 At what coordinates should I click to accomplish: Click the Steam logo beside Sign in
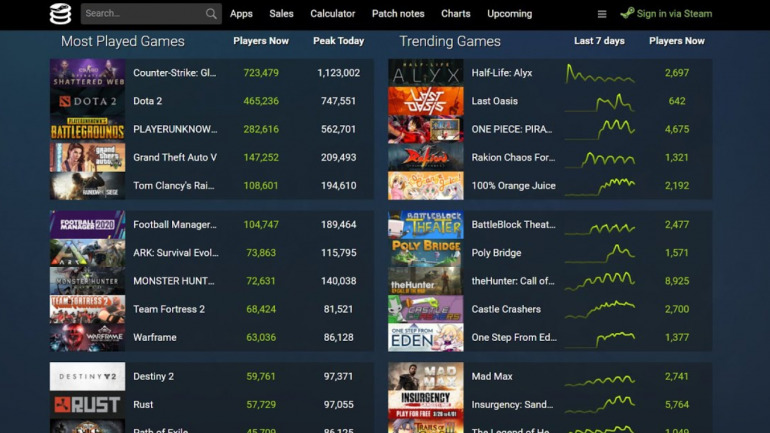pos(627,13)
